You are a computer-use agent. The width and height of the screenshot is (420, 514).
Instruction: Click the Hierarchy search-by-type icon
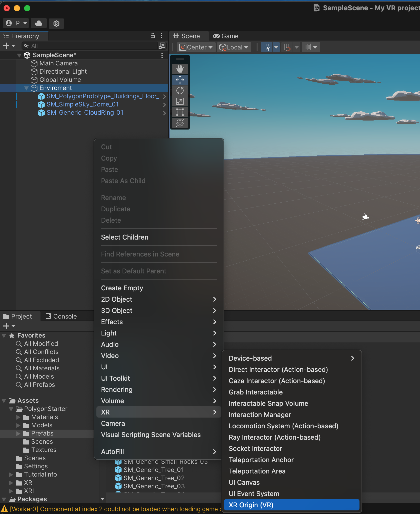162,46
